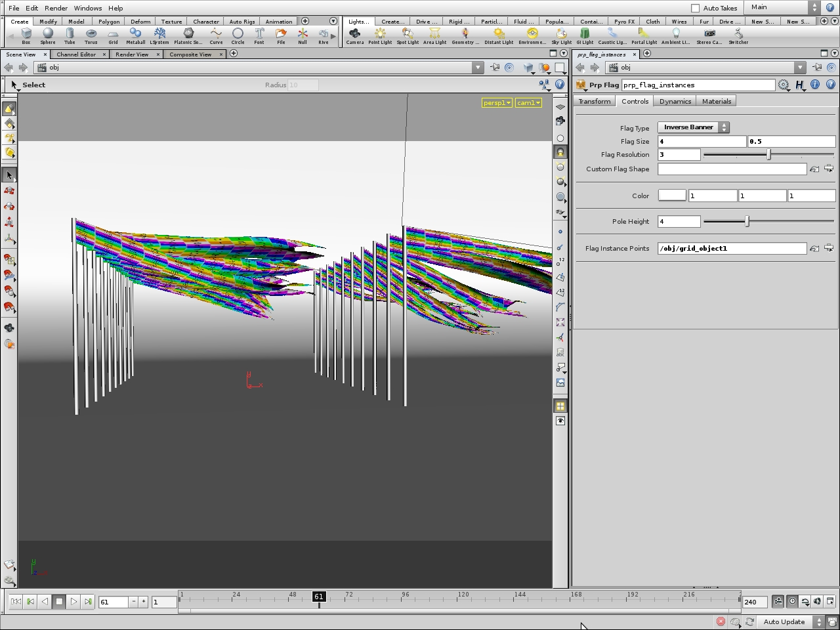Enable the Auto Takes checkbox
The height and width of the screenshot is (630, 840).
click(x=696, y=8)
